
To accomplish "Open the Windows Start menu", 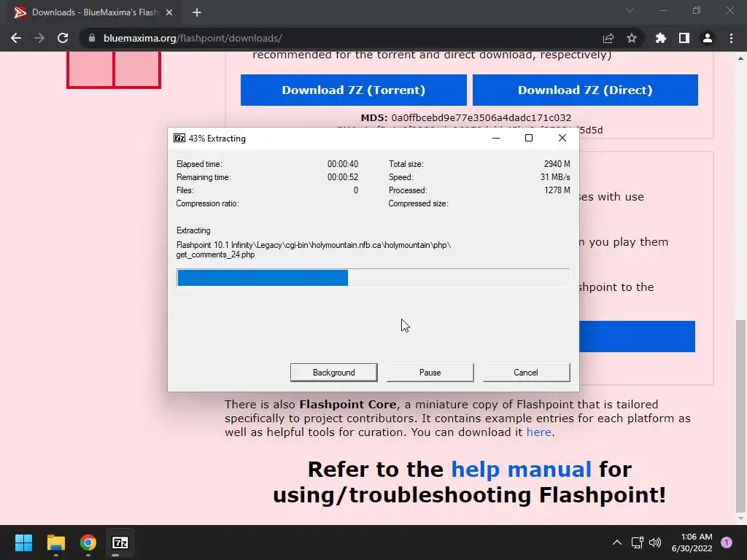I will 23,542.
